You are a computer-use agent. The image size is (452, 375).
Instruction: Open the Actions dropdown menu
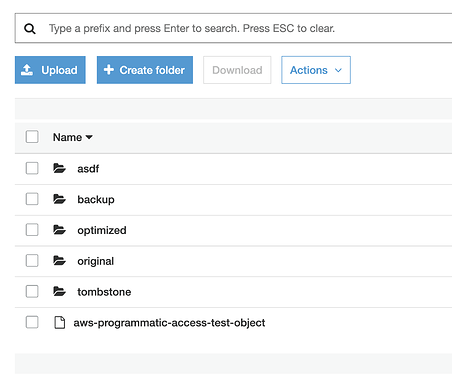click(x=316, y=70)
